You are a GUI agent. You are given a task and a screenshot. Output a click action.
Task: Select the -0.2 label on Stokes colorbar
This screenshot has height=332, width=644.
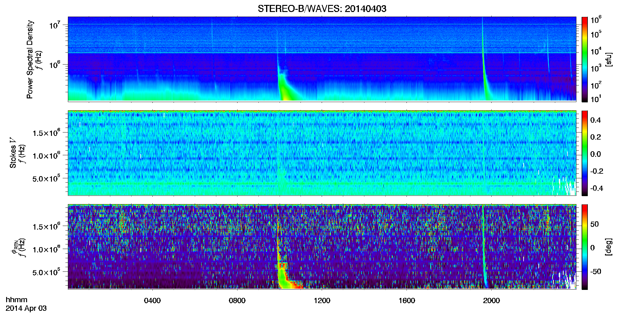[597, 171]
